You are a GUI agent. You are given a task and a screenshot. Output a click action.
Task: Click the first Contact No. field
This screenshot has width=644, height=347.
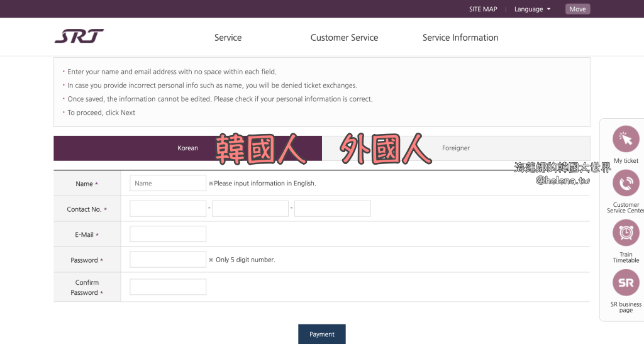(x=168, y=209)
